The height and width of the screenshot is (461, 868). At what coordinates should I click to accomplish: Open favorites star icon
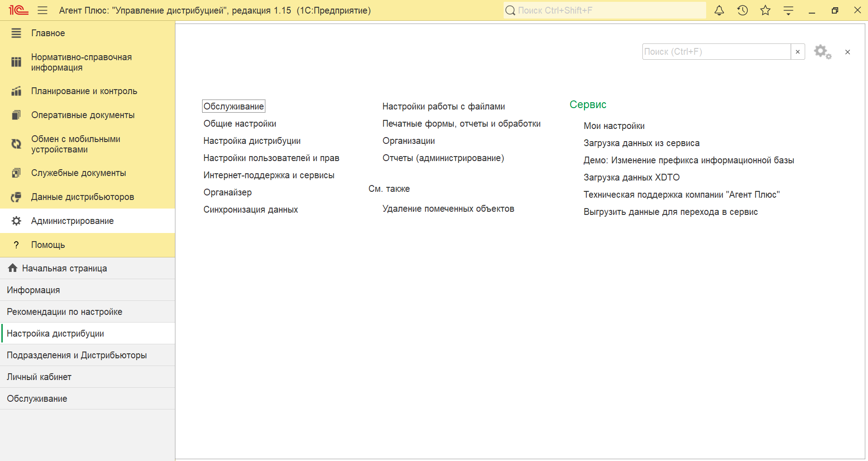(765, 10)
